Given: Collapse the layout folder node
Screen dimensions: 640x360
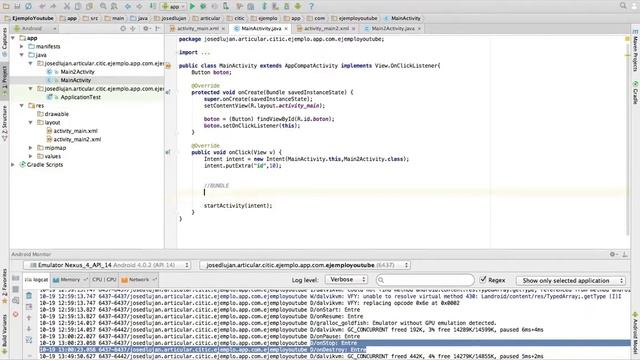Looking at the screenshot, I should point(31,122).
